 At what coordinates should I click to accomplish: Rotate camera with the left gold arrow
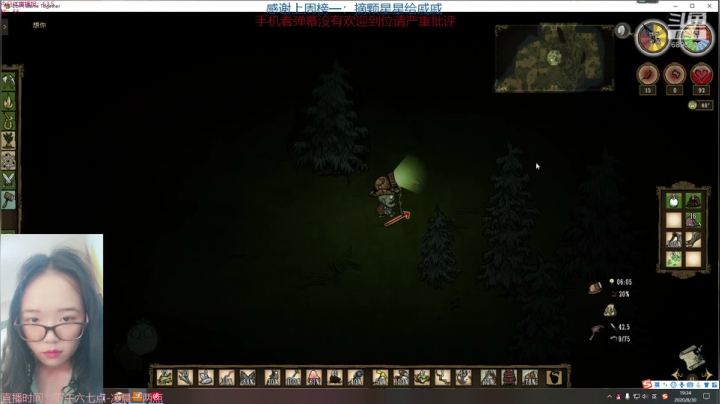click(x=678, y=374)
